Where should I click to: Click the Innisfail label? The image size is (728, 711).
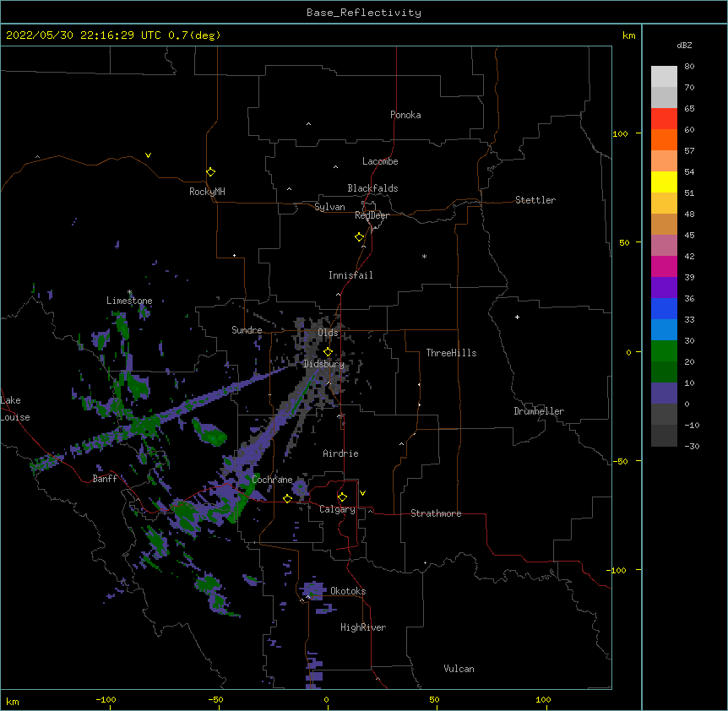(x=350, y=275)
